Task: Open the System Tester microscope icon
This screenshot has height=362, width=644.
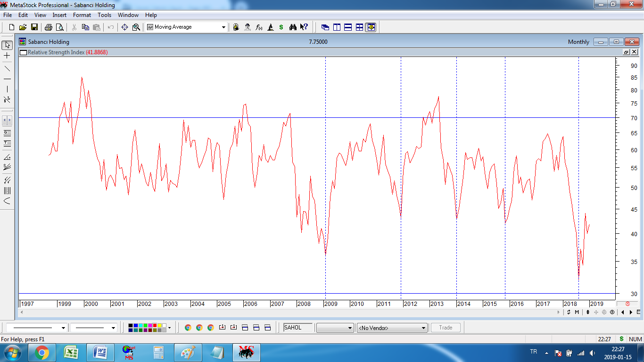Action: point(270,27)
